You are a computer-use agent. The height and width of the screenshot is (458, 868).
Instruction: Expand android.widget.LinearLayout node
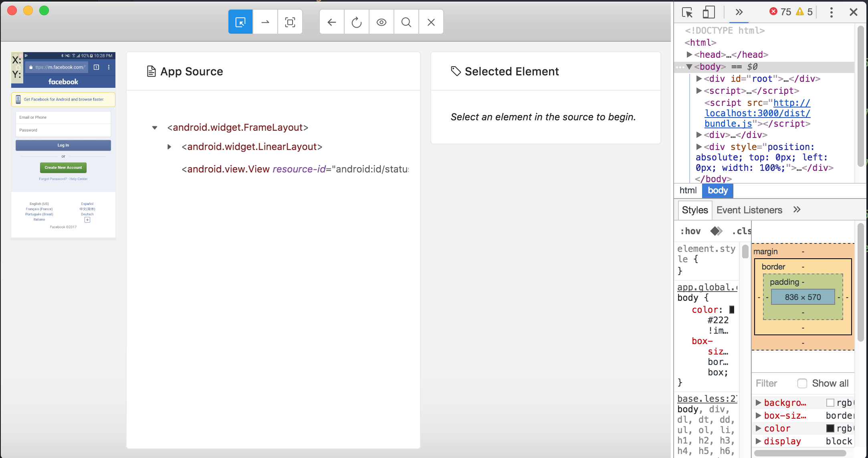pyautogui.click(x=170, y=147)
